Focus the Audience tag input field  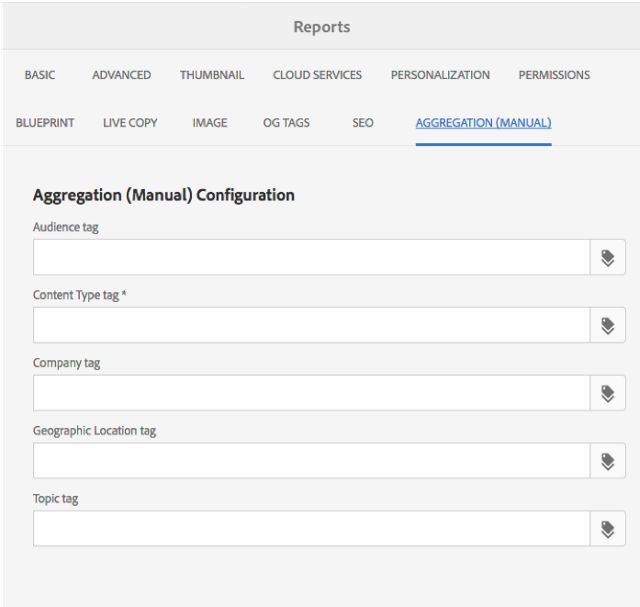point(311,257)
